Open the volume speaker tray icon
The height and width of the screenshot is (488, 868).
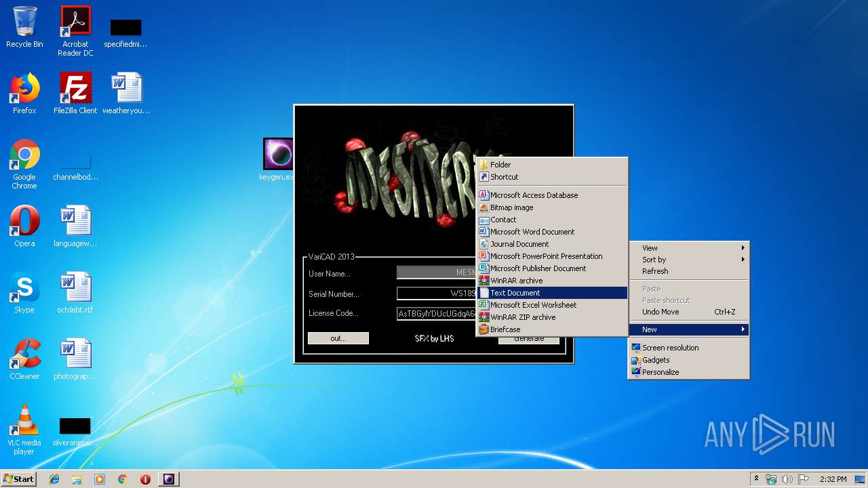click(787, 479)
